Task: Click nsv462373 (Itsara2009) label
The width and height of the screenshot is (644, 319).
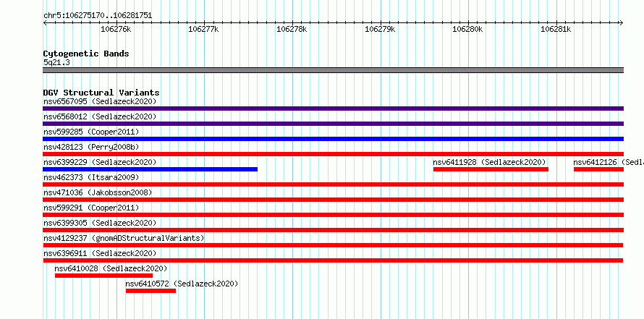Action: pyautogui.click(x=91, y=177)
